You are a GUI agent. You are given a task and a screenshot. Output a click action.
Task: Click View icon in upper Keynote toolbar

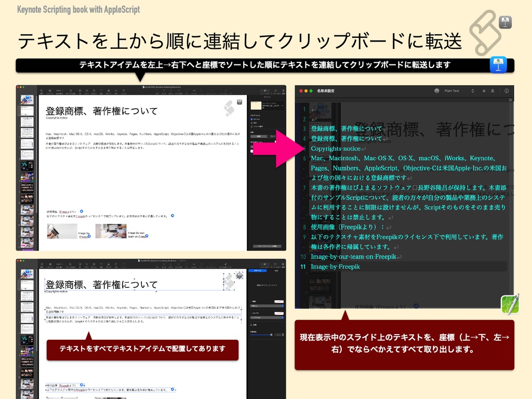click(42, 90)
